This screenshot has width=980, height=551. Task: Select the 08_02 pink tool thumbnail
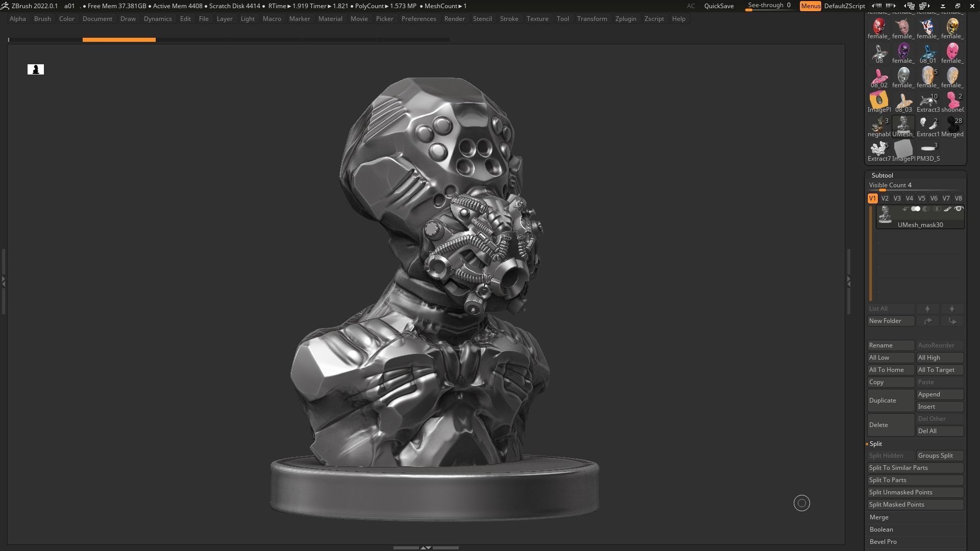coord(879,77)
